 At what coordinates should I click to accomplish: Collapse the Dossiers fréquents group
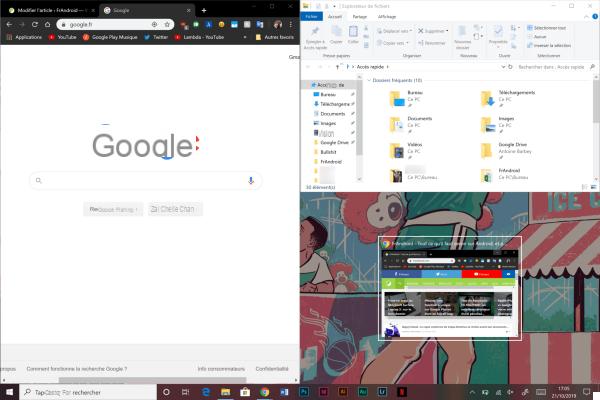[x=369, y=80]
